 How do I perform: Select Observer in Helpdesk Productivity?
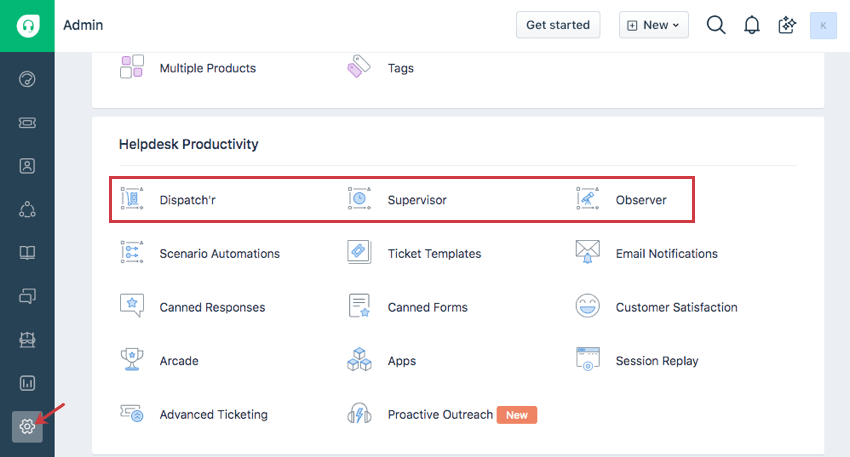tap(640, 200)
